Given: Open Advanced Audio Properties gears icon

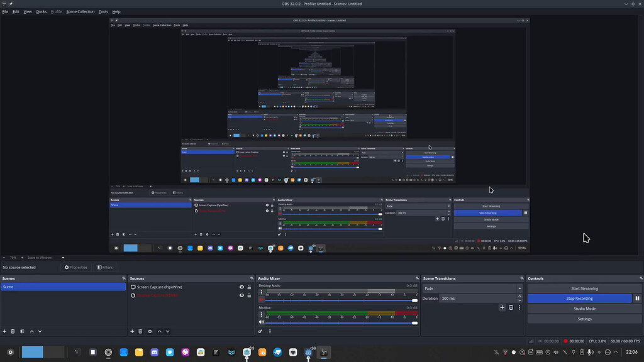Looking at the screenshot, I should click(260, 331).
